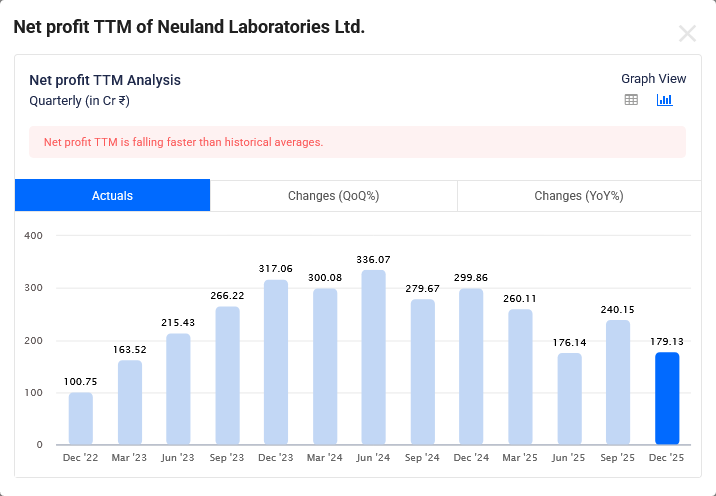
Task: Select the Dec '22 bar
Action: [x=81, y=418]
